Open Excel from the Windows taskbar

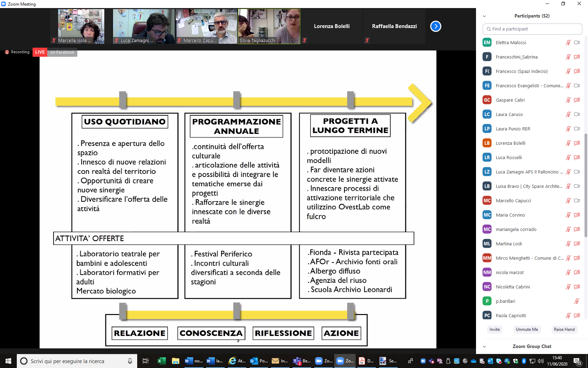[x=161, y=361]
